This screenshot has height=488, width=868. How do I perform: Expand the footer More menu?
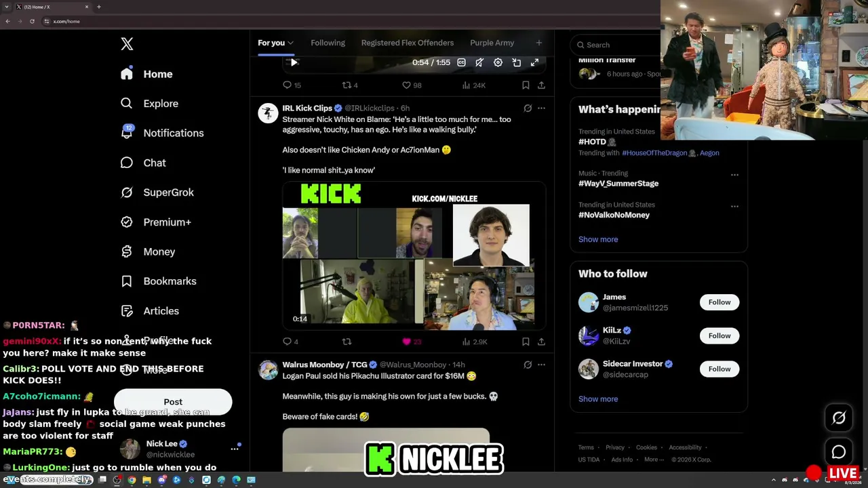[x=654, y=460]
